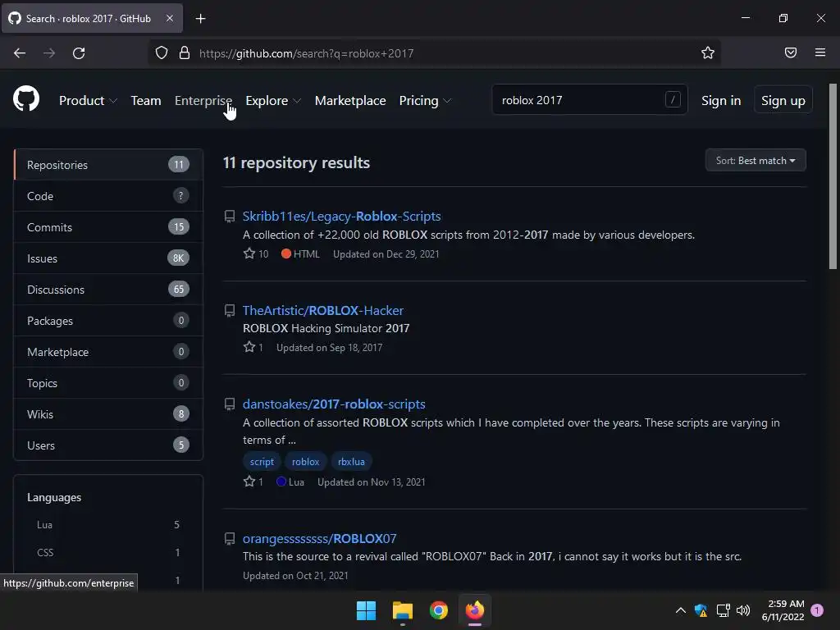Select the Packages filter in sidebar
The width and height of the screenshot is (840, 630).
(108, 321)
